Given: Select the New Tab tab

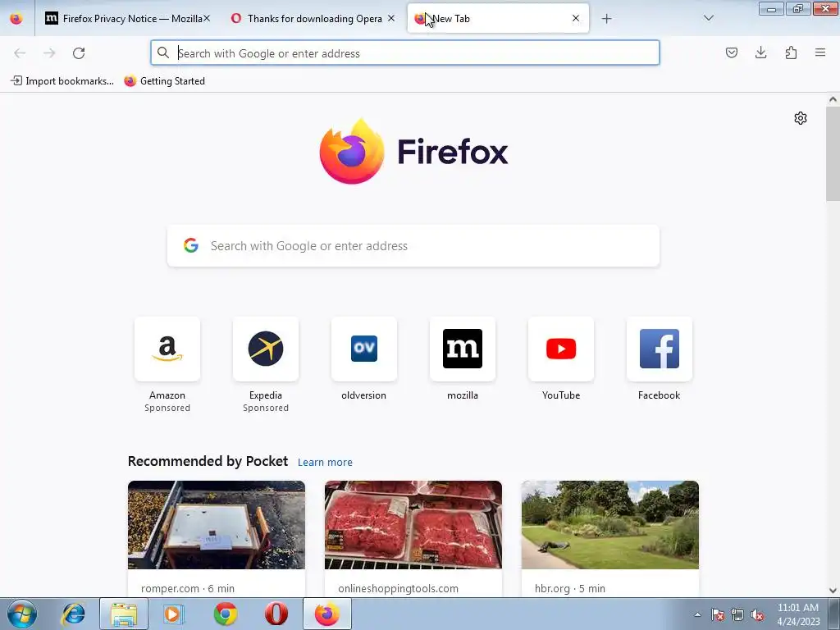Looking at the screenshot, I should pos(498,19).
